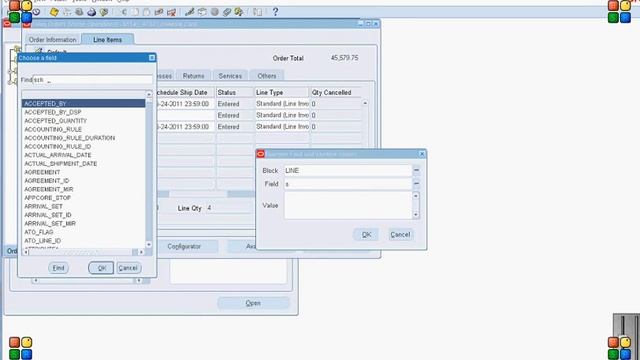Open the Services sub-tab
This screenshot has width=640, height=360.
click(x=230, y=76)
